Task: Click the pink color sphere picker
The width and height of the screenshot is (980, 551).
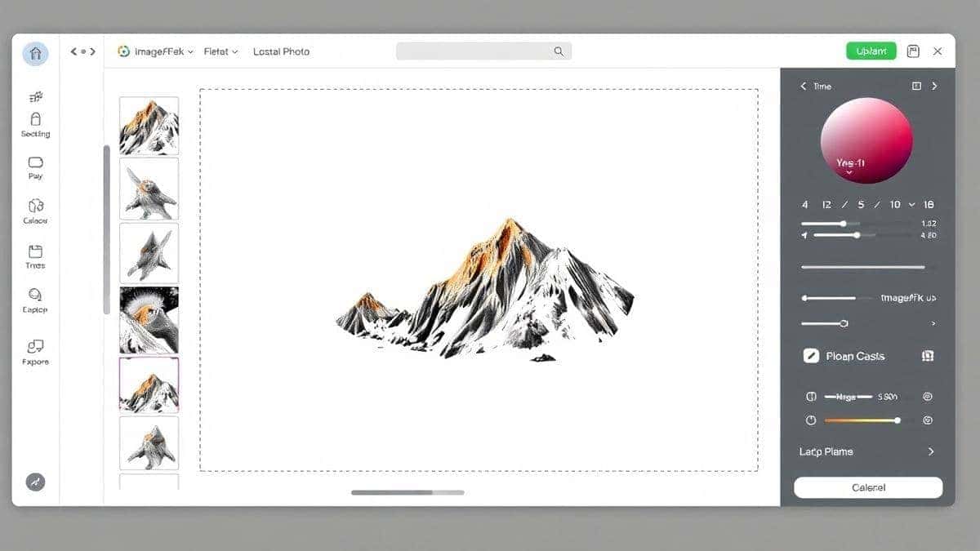Action: click(x=866, y=140)
